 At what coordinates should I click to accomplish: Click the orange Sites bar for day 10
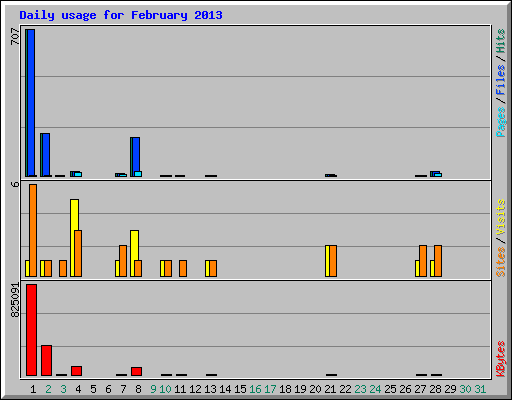click(168, 268)
